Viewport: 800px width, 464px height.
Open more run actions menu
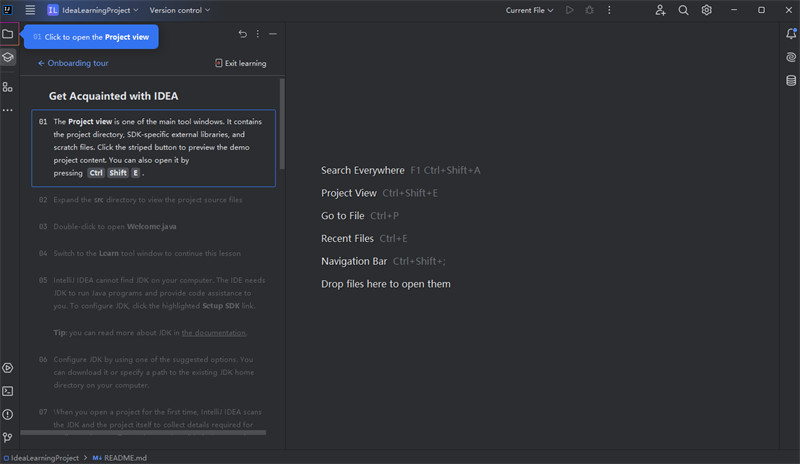(609, 10)
